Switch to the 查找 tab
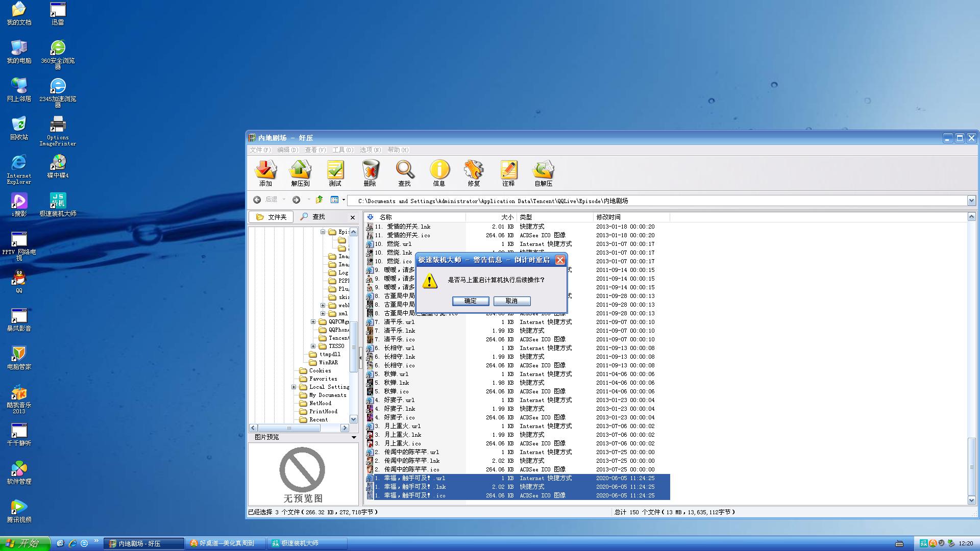Viewport: 980px width, 551px height. (313, 217)
